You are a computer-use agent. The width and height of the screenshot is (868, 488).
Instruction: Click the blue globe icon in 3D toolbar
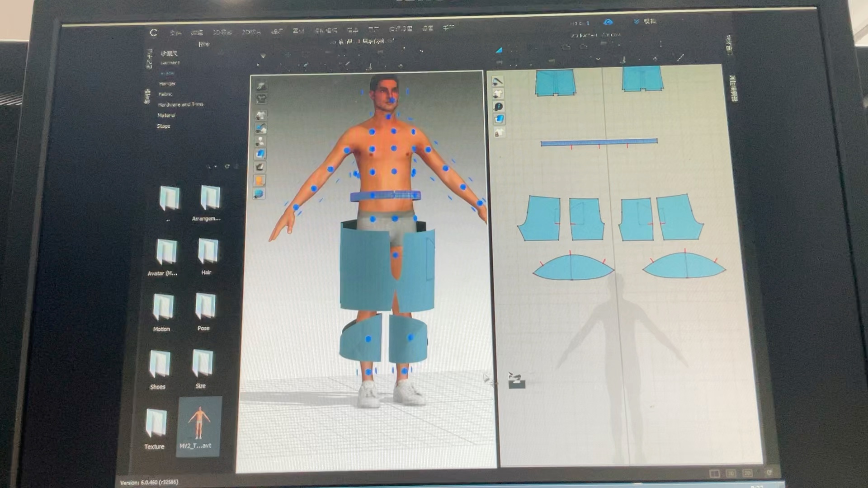click(x=259, y=194)
